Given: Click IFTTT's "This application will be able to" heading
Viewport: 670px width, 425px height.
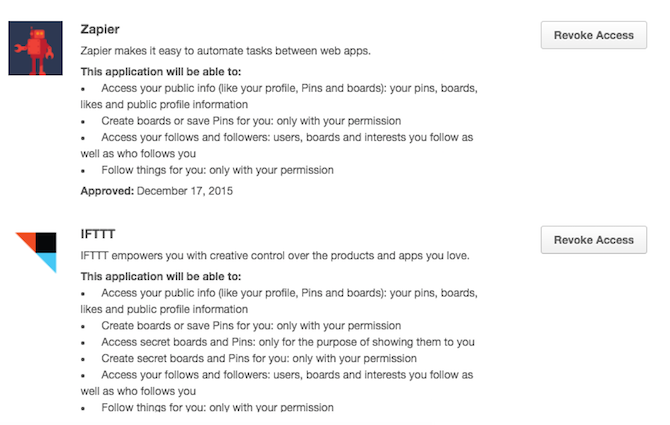Looking at the screenshot, I should [161, 277].
